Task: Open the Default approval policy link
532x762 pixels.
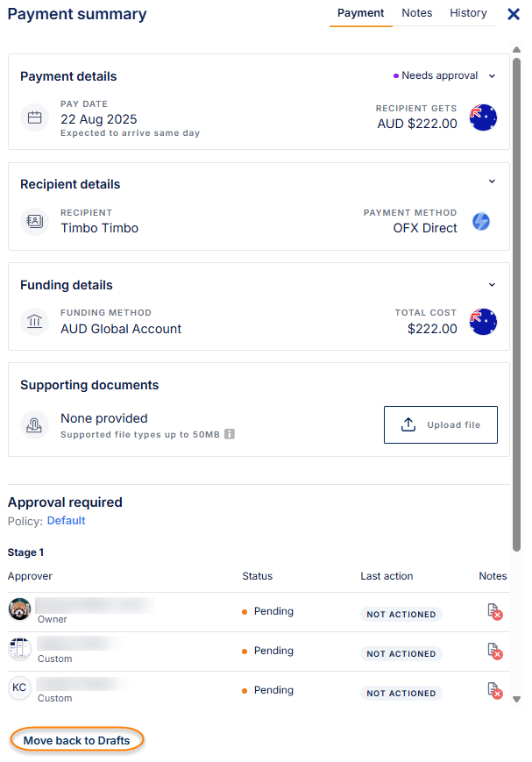Action: (x=66, y=520)
